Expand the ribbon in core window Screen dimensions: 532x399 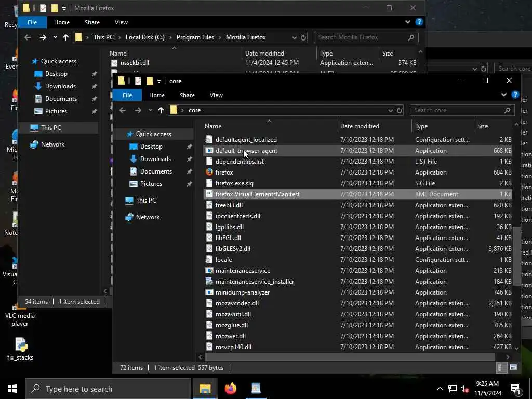[504, 95]
